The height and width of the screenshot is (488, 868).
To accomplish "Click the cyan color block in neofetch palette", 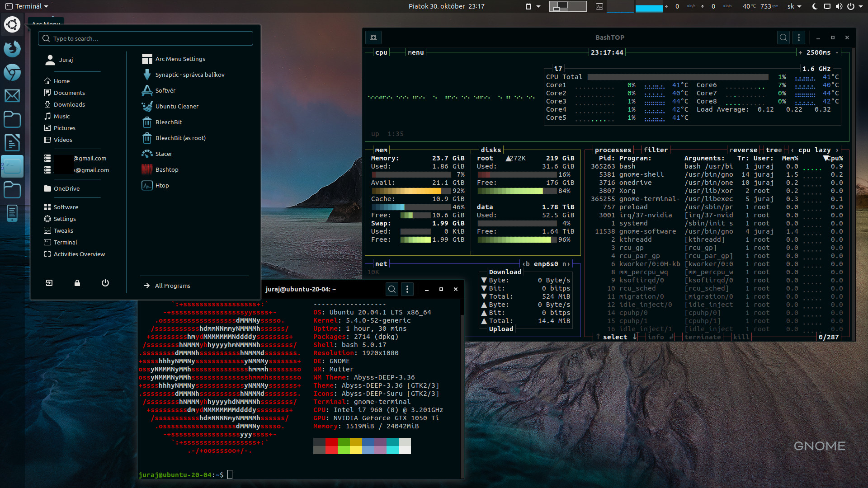I will pyautogui.click(x=392, y=446).
